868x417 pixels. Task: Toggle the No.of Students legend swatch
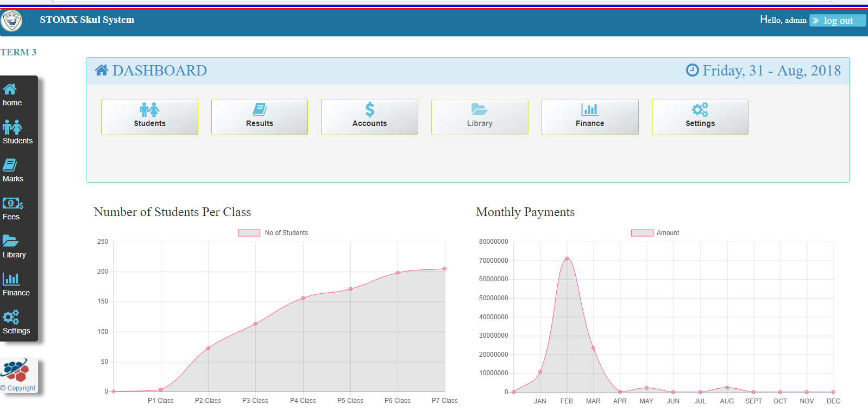pyautogui.click(x=249, y=233)
